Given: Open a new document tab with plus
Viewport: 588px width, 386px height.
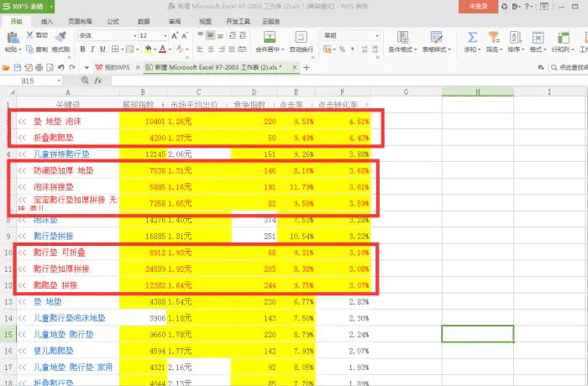Looking at the screenshot, I should (307, 67).
